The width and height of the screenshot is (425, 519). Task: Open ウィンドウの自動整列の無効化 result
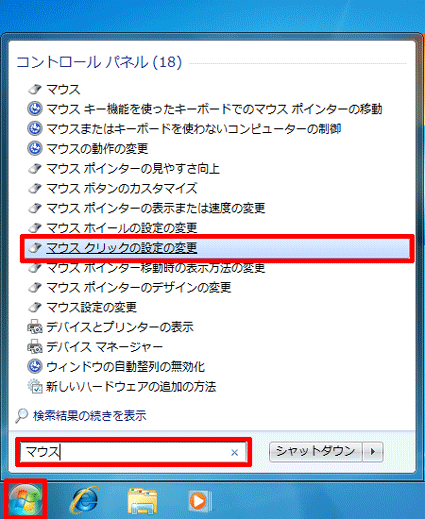(125, 367)
